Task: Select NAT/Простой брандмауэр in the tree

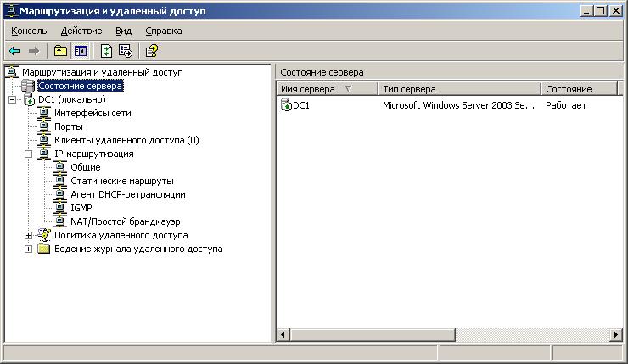Action: 126,221
